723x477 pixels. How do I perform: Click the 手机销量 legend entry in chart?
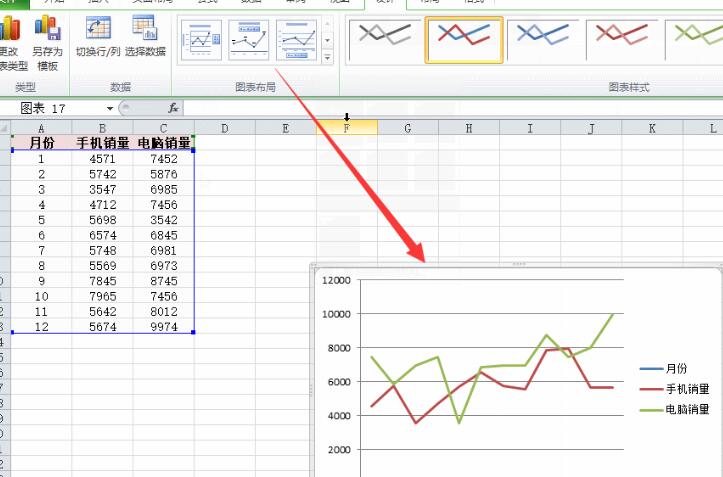click(x=675, y=389)
